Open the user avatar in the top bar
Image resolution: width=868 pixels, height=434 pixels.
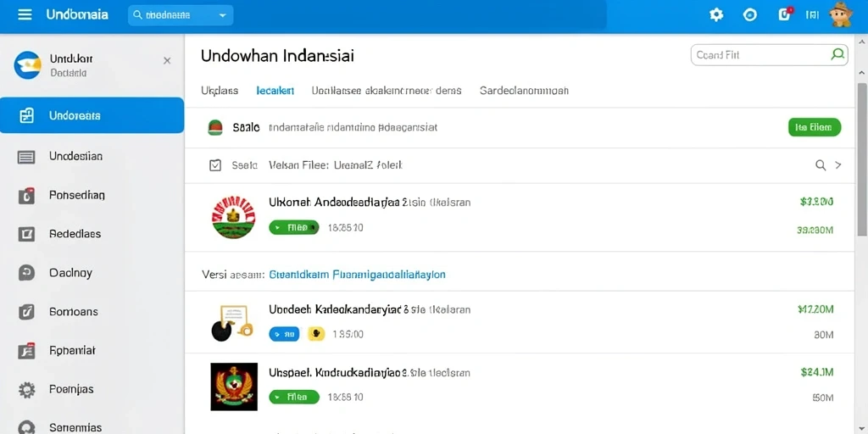coord(842,15)
